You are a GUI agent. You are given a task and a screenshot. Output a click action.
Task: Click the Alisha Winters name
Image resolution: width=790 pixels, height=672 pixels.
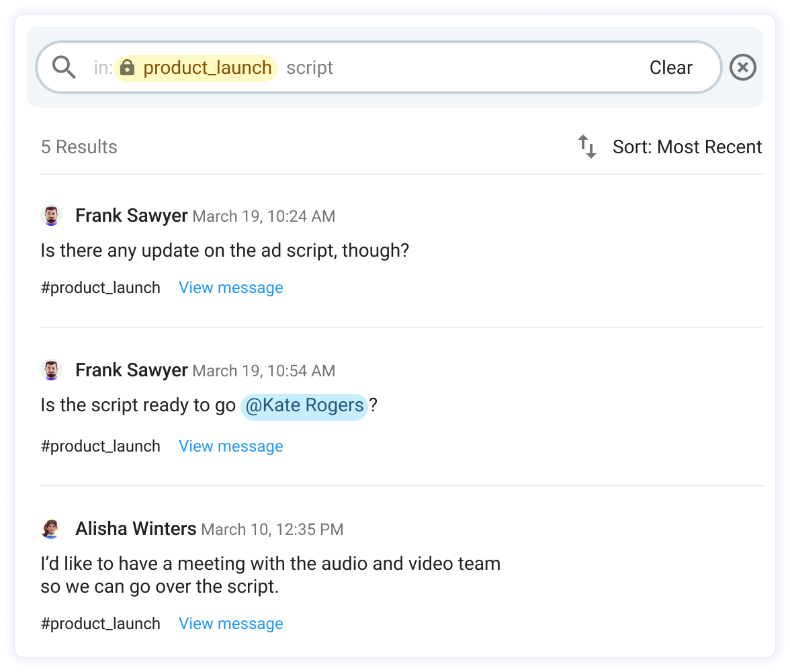(136, 528)
